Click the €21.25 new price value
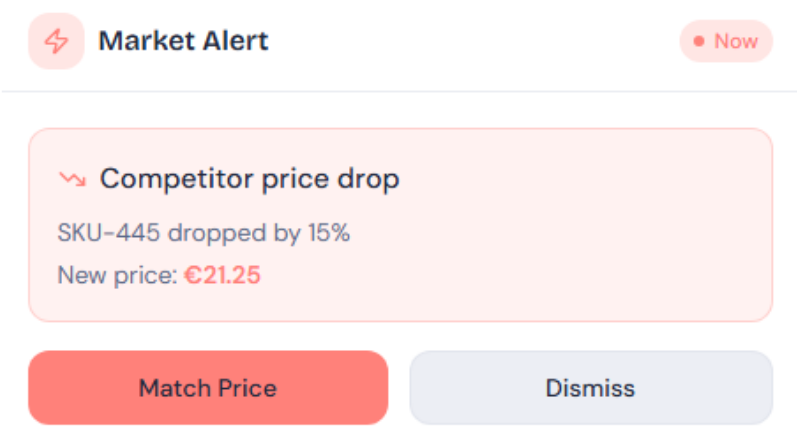Screen dimensions: 797x447 click(x=222, y=275)
